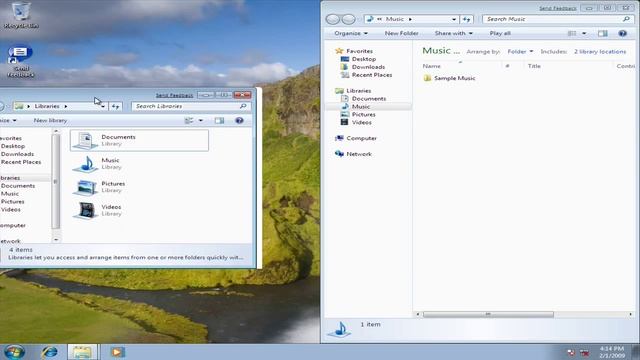Expand view options arrow in Music window
The image size is (640, 360).
point(584,33)
